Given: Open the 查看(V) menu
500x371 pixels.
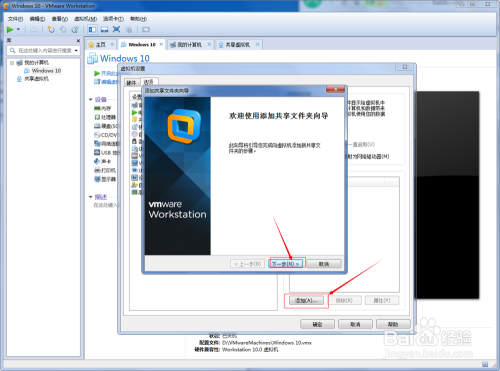Looking at the screenshot, I should (60, 19).
